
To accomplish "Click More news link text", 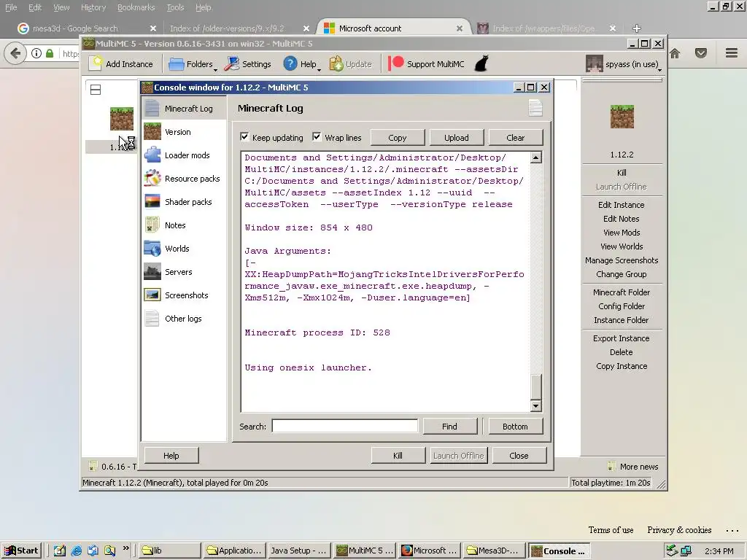I will (x=639, y=467).
